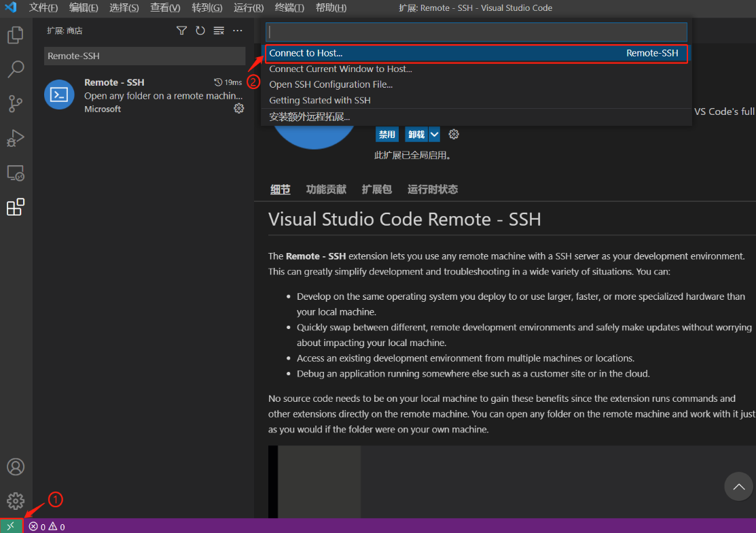Clear extensions search results icon
The image size is (756, 533).
[x=219, y=31]
